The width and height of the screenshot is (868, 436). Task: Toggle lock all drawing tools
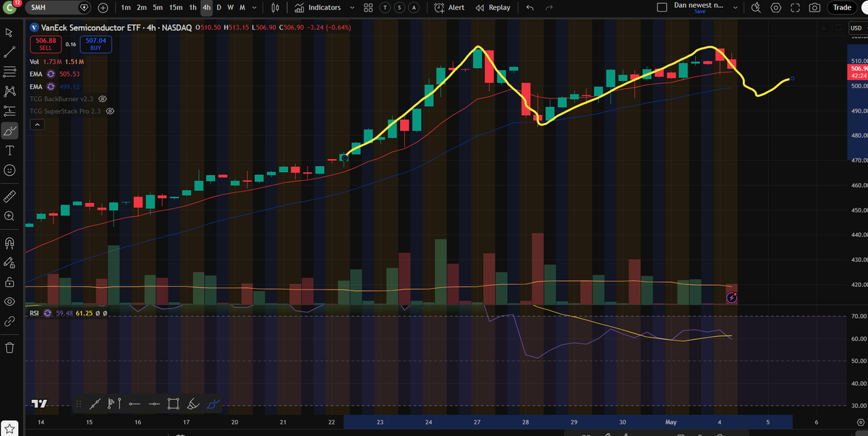tap(9, 281)
